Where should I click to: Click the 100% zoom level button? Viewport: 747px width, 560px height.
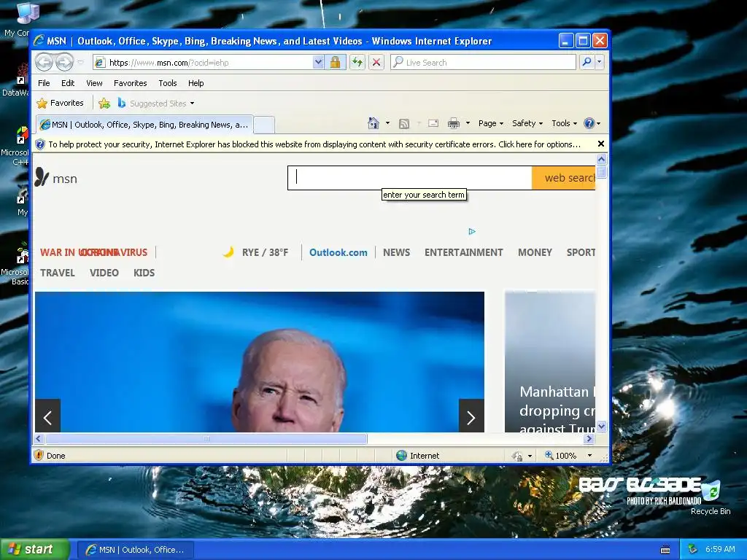(x=561, y=456)
